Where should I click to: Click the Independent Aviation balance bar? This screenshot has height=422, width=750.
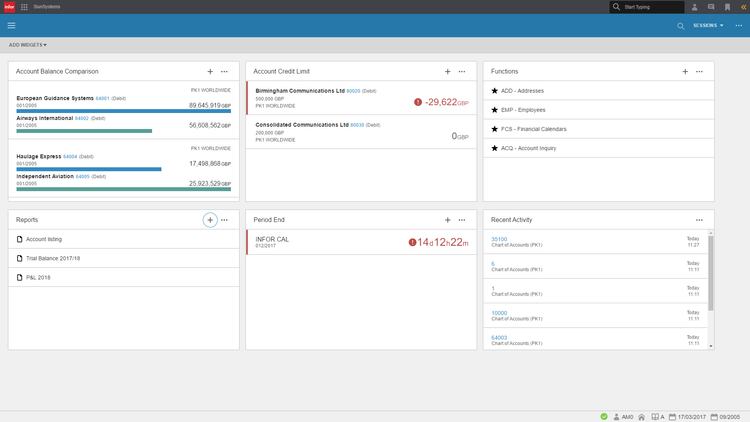[123, 189]
